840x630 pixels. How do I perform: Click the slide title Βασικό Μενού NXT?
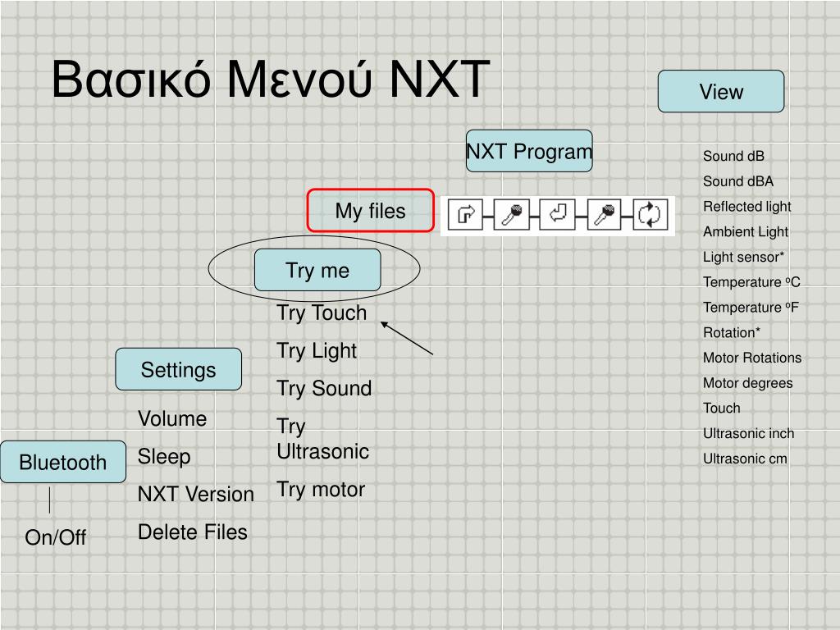[x=271, y=80]
